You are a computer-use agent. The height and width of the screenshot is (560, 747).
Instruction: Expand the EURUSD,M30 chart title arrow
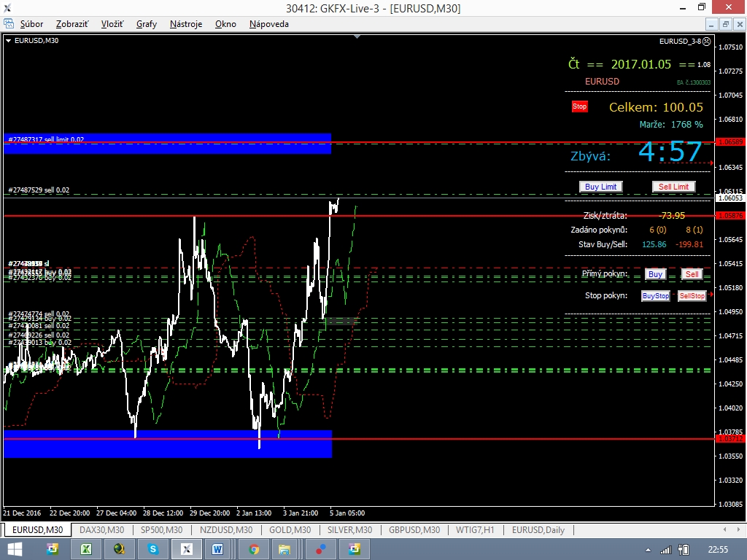click(x=8, y=41)
